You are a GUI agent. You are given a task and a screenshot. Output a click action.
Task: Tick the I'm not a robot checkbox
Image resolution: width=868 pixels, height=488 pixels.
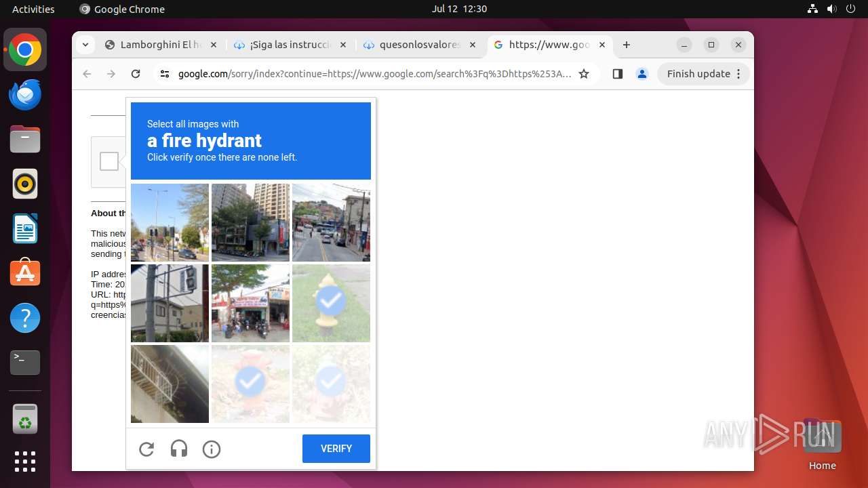pyautogui.click(x=109, y=161)
